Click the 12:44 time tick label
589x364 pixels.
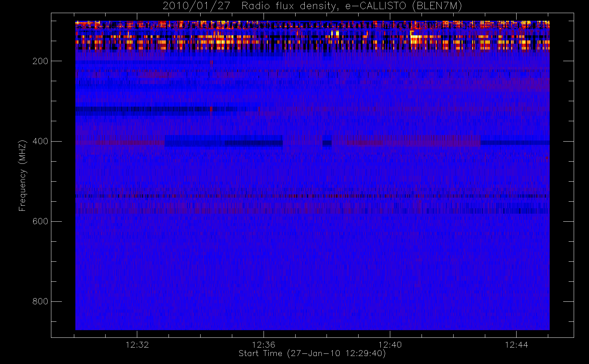[x=516, y=345]
